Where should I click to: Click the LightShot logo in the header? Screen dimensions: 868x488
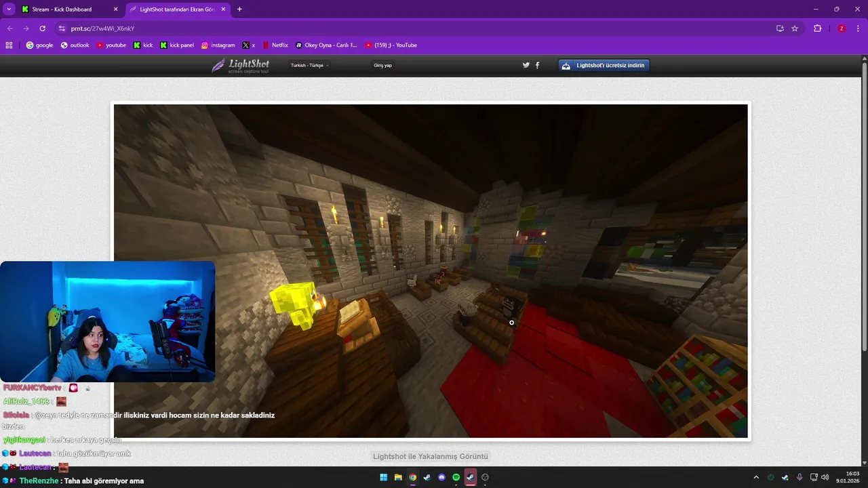pyautogui.click(x=241, y=65)
